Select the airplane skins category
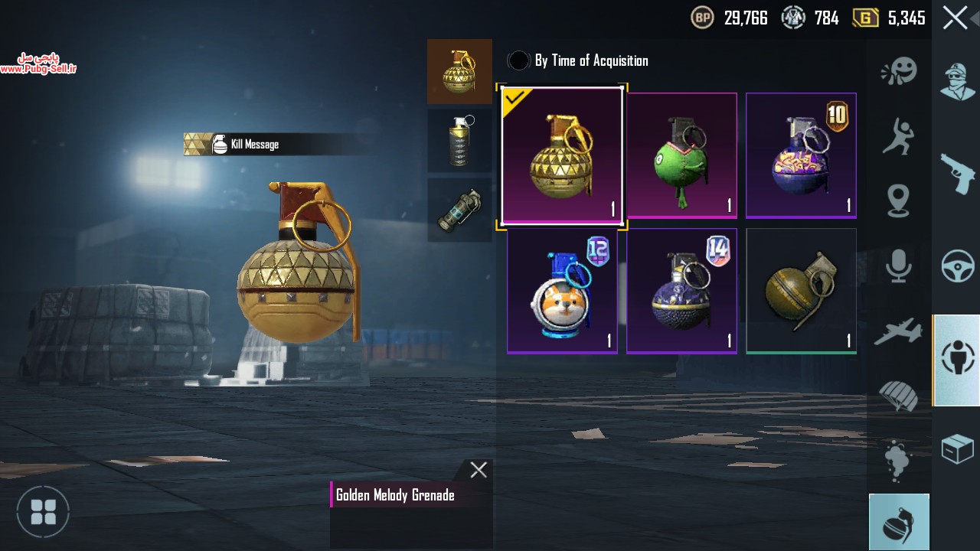The width and height of the screenshot is (980, 551). pyautogui.click(x=898, y=332)
